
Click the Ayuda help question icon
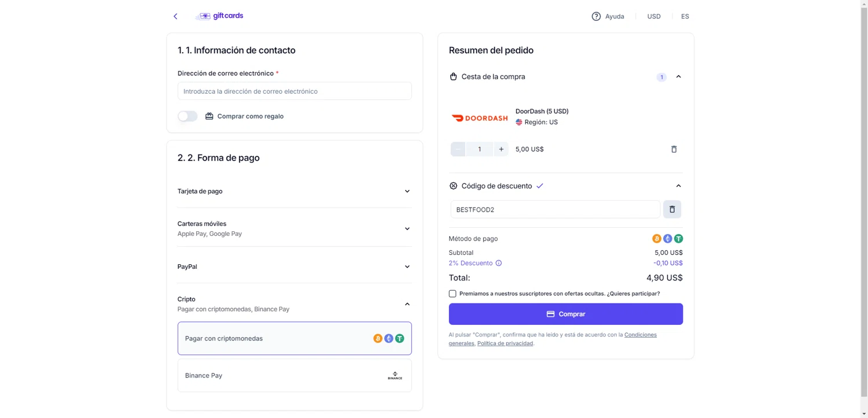pos(596,16)
